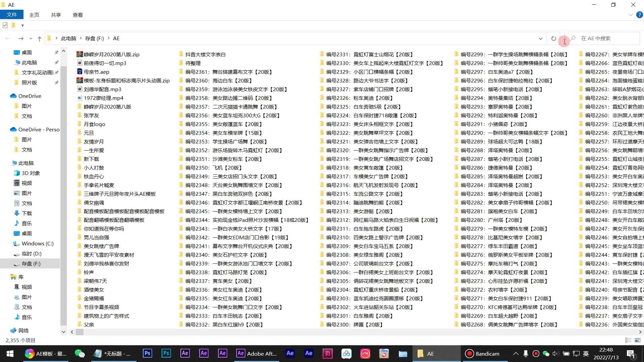Refresh the AE folder view
The width and height of the screenshot is (644, 362).
(553, 39)
